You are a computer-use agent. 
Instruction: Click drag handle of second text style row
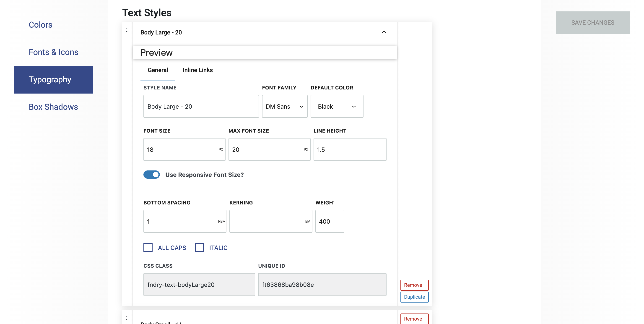(x=127, y=318)
